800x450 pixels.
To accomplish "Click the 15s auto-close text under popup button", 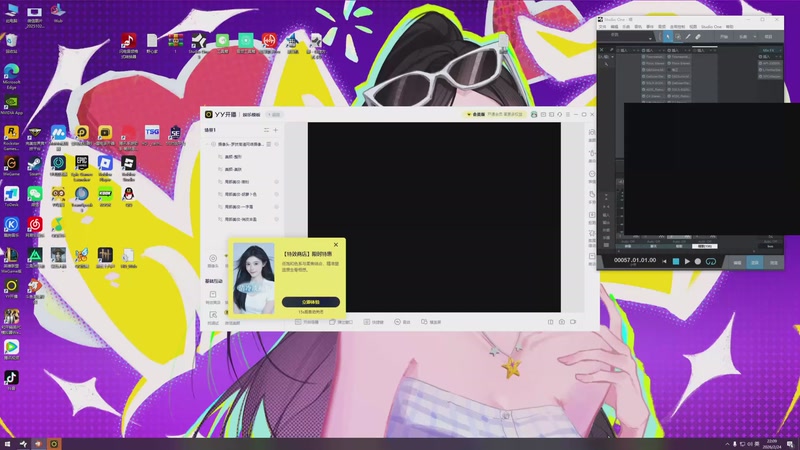I will coord(311,312).
